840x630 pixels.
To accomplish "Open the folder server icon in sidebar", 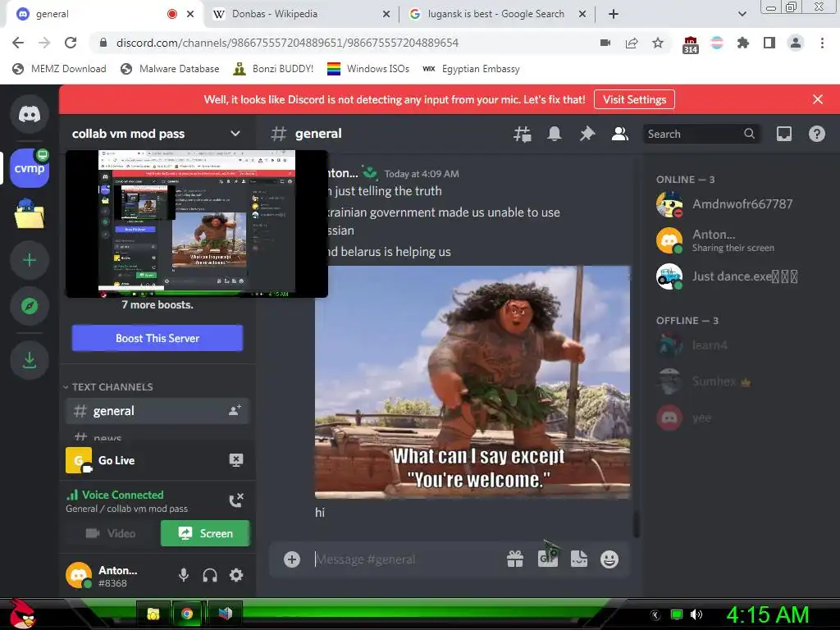I will pos(30,214).
